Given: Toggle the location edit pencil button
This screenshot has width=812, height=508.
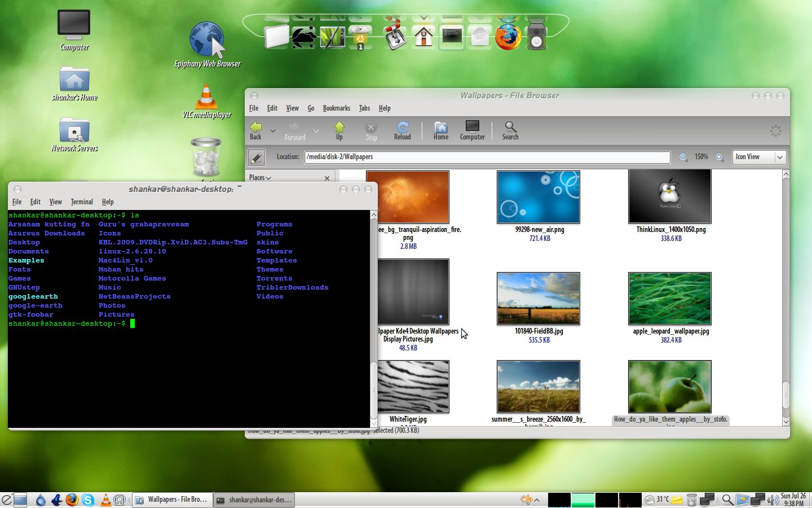Looking at the screenshot, I should 257,157.
